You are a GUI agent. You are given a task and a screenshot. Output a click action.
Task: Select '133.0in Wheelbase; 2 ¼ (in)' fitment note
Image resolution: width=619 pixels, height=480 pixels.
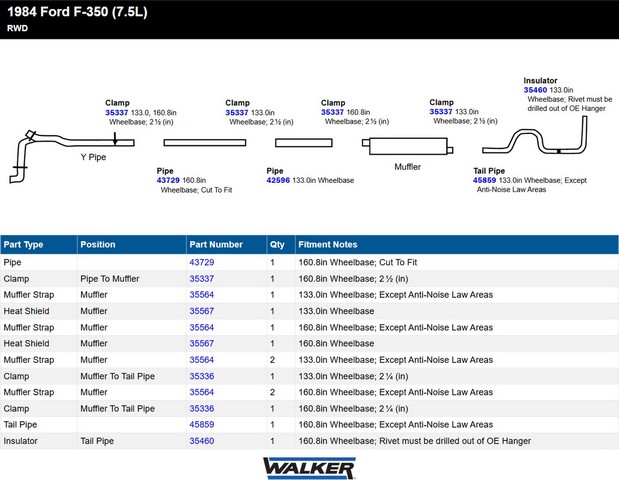pyautogui.click(x=353, y=376)
